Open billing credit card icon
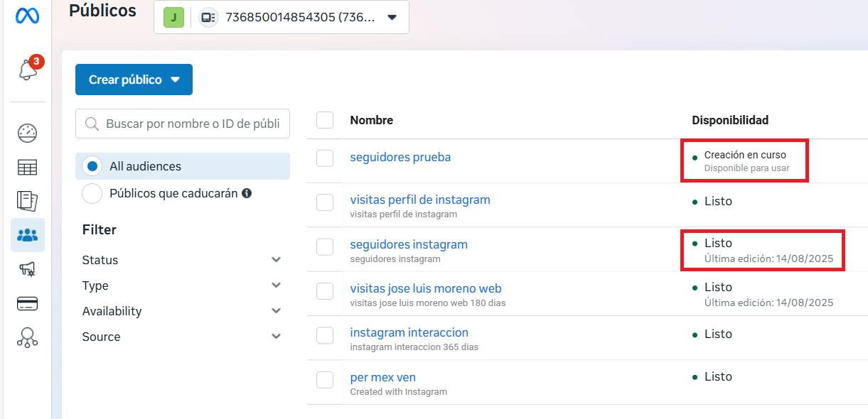 [27, 304]
